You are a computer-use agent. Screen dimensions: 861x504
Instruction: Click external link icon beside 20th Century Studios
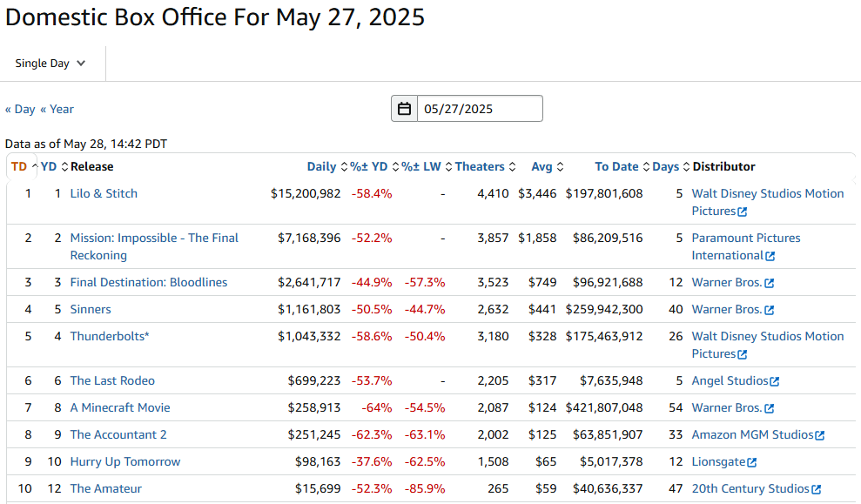click(x=817, y=489)
